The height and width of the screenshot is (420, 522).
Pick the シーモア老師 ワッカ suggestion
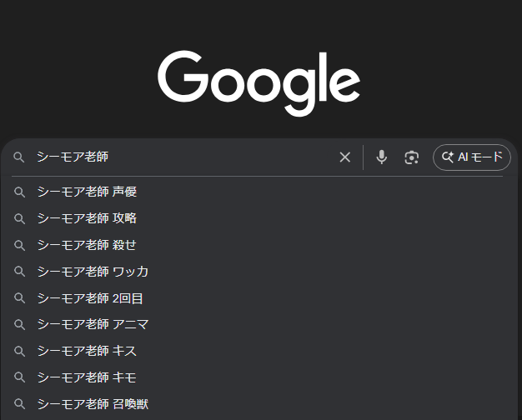(93, 272)
